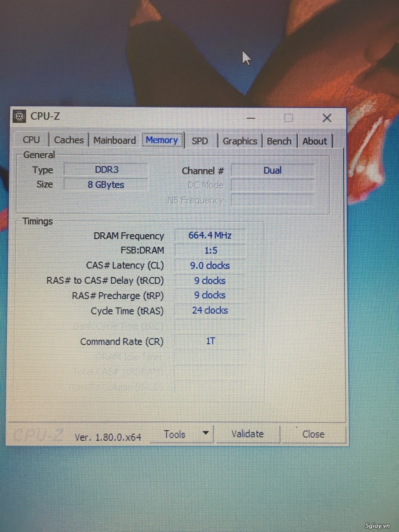Click the 1:5 FSB:DRAM ratio value
The image size is (399, 532).
pos(211,251)
